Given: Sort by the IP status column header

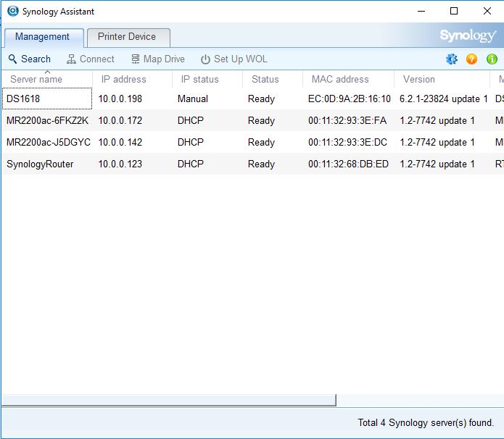Looking at the screenshot, I should click(207, 79).
